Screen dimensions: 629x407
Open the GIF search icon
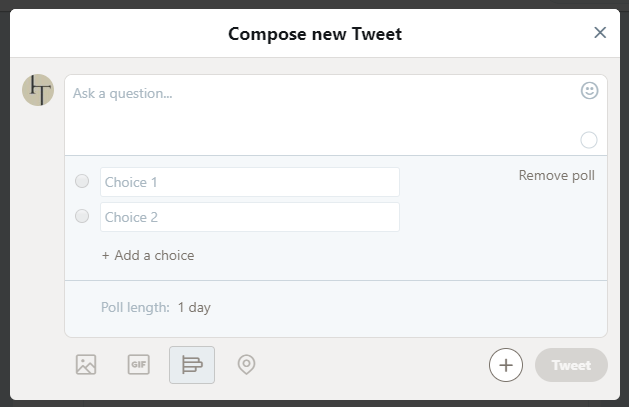point(139,364)
